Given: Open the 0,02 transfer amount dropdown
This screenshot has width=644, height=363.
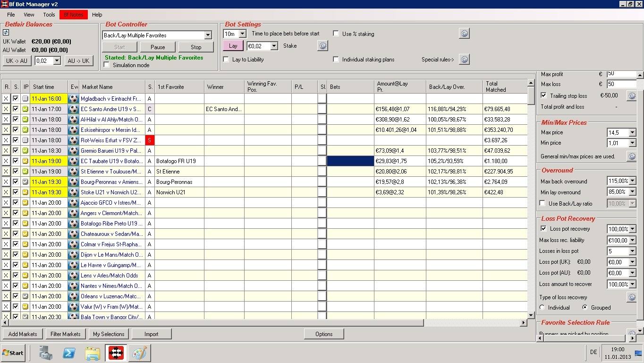Looking at the screenshot, I should tap(57, 61).
